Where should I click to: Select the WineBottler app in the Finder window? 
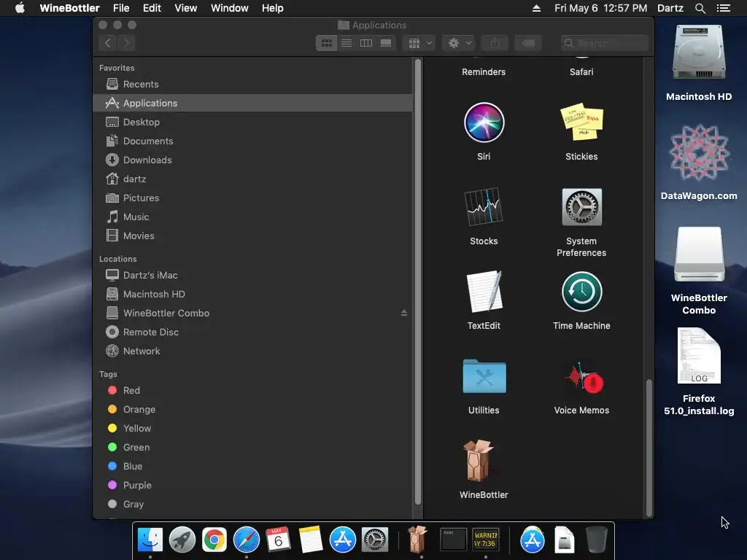(x=479, y=461)
